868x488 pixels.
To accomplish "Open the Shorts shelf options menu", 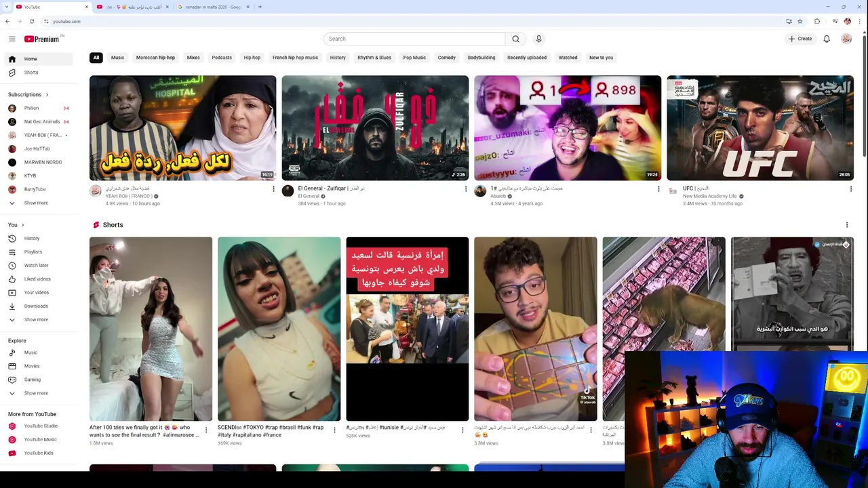I will [846, 225].
